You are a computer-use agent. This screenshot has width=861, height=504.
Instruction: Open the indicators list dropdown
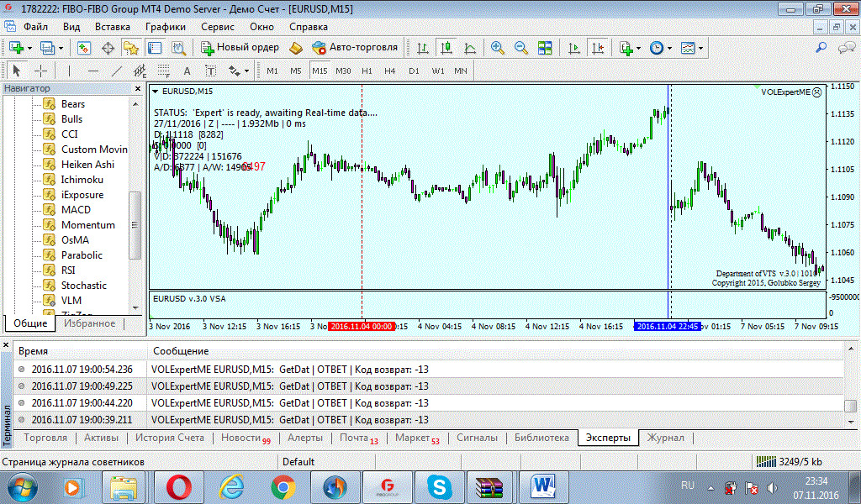(630, 48)
